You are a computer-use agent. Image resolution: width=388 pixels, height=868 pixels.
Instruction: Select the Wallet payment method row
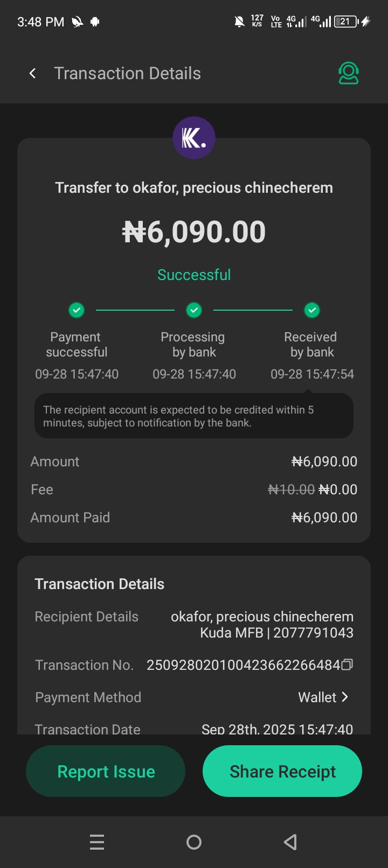pyautogui.click(x=194, y=697)
